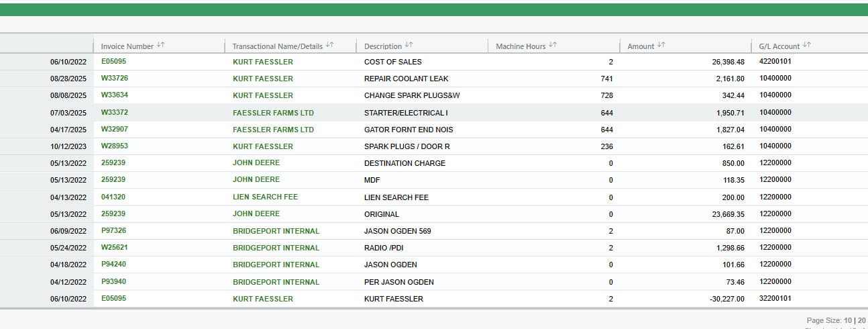The height and width of the screenshot is (329, 868).
Task: Open invoice W28953 link
Action: pos(114,146)
